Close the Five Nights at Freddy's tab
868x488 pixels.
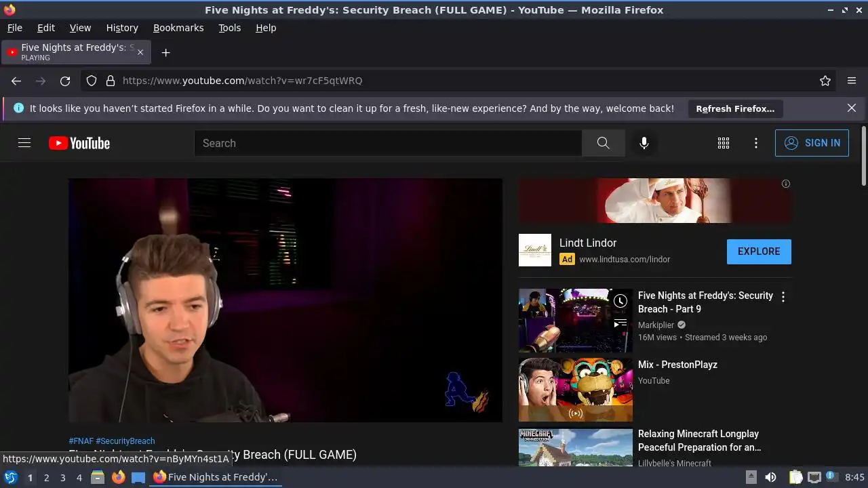tap(140, 52)
